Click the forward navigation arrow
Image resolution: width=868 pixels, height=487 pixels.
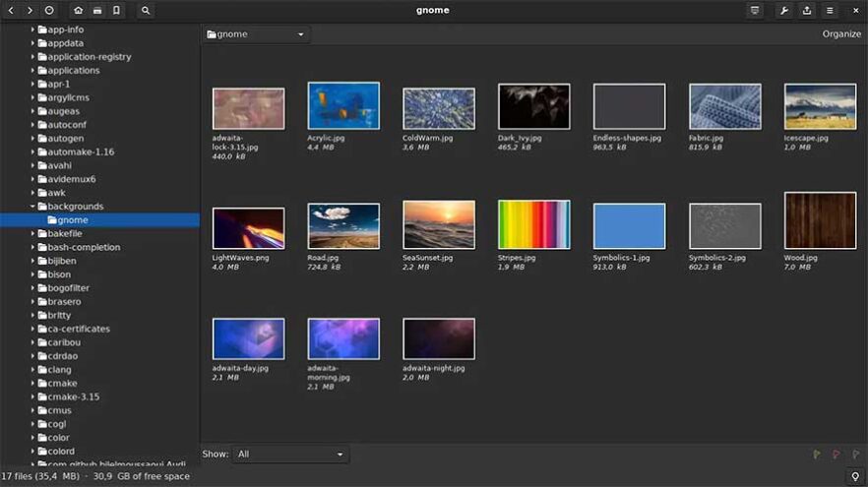pyautogui.click(x=30, y=10)
